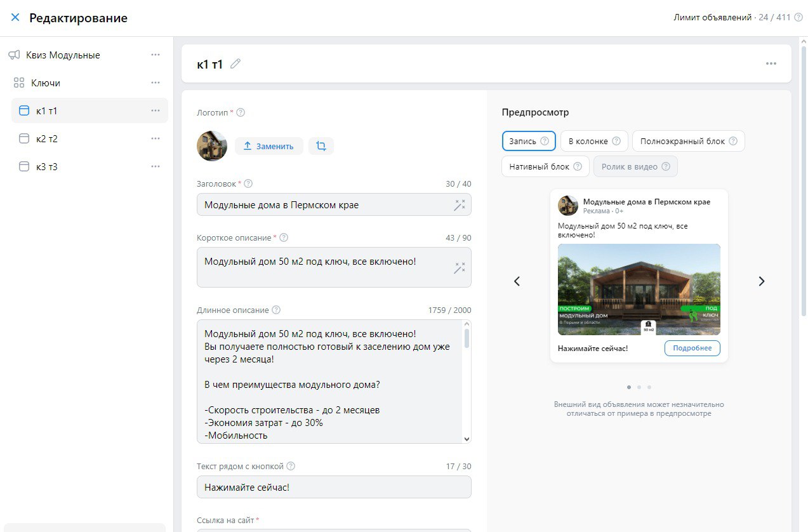This screenshot has width=808, height=532.
Task: Click the Предпросмотр heading
Action: coord(535,112)
